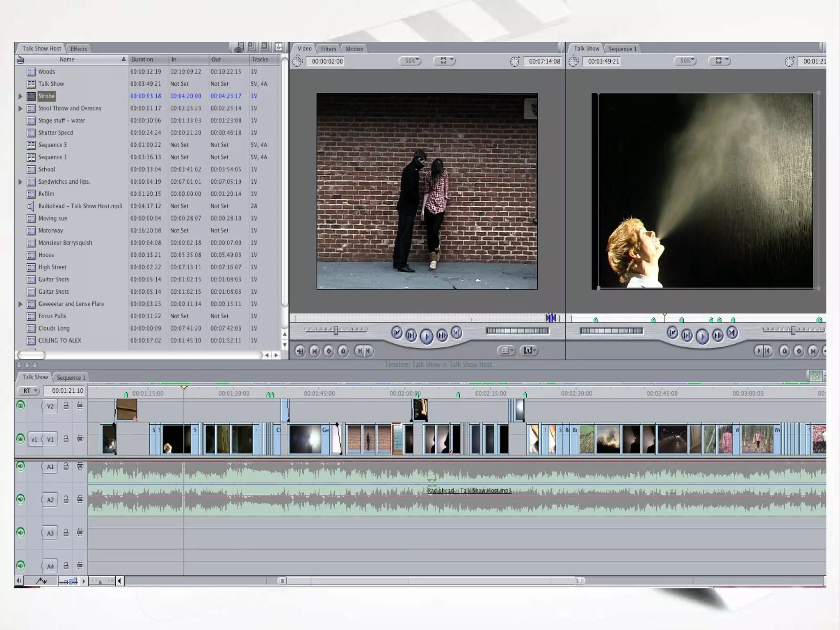Click Browser large icon view button
The width and height of the screenshot is (840, 630).
tap(265, 48)
